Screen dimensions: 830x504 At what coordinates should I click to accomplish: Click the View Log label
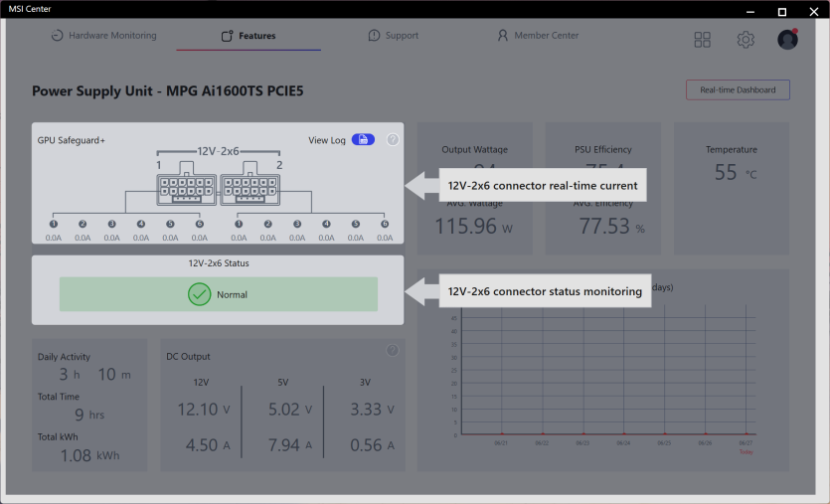pyautogui.click(x=327, y=140)
